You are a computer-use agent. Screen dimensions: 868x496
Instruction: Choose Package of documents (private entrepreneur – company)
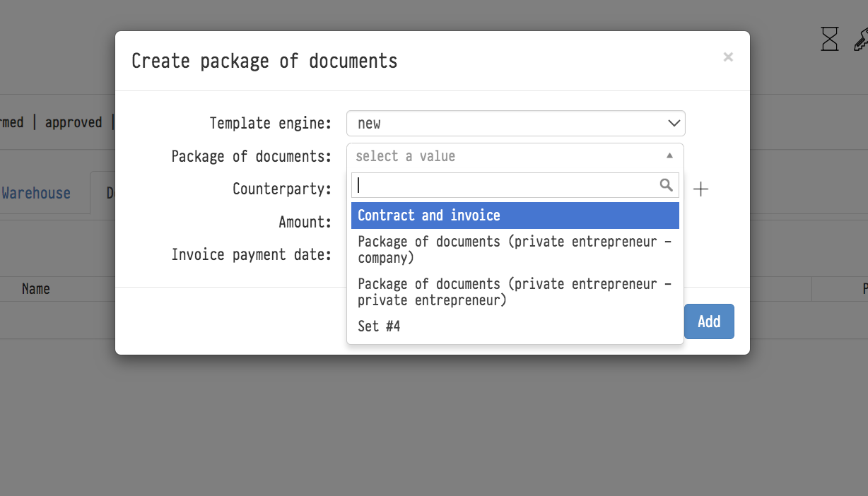coord(515,249)
